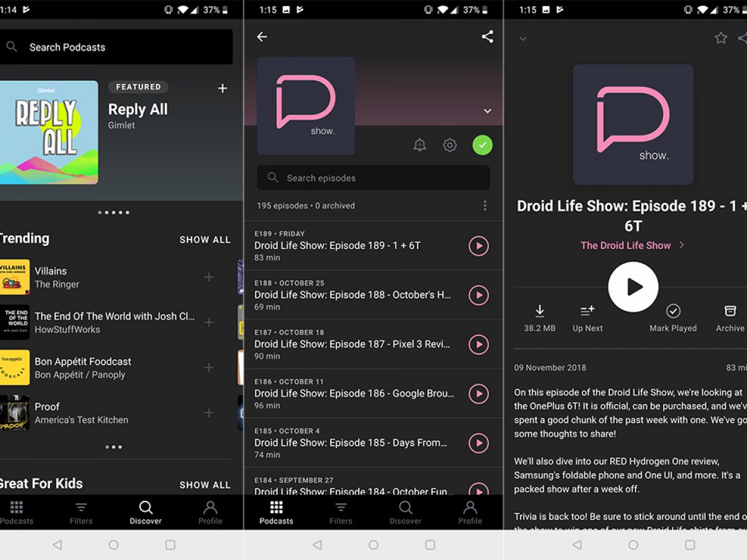
Task: Subscribe to Villains with plus icon
Action: pos(209,277)
